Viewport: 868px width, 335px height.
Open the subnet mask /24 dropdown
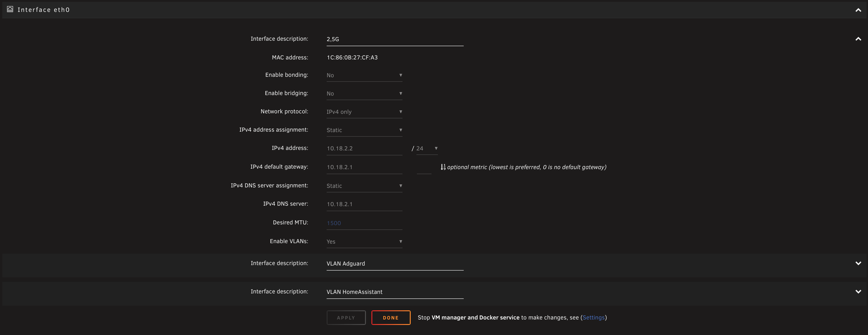coord(427,148)
